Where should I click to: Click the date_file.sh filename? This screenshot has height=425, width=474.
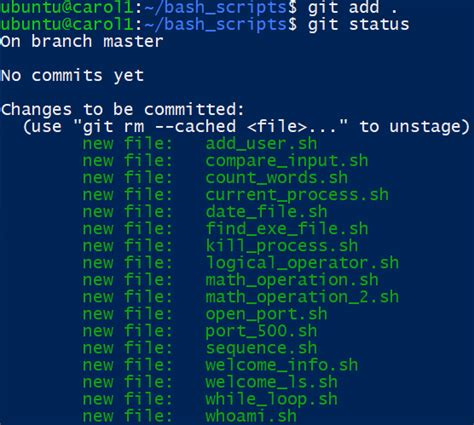(x=266, y=212)
